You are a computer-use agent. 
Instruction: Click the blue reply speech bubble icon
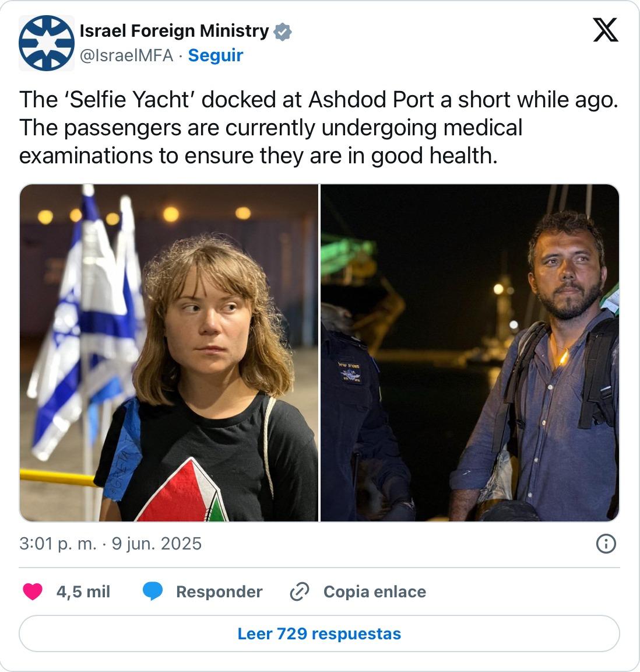[x=153, y=591]
